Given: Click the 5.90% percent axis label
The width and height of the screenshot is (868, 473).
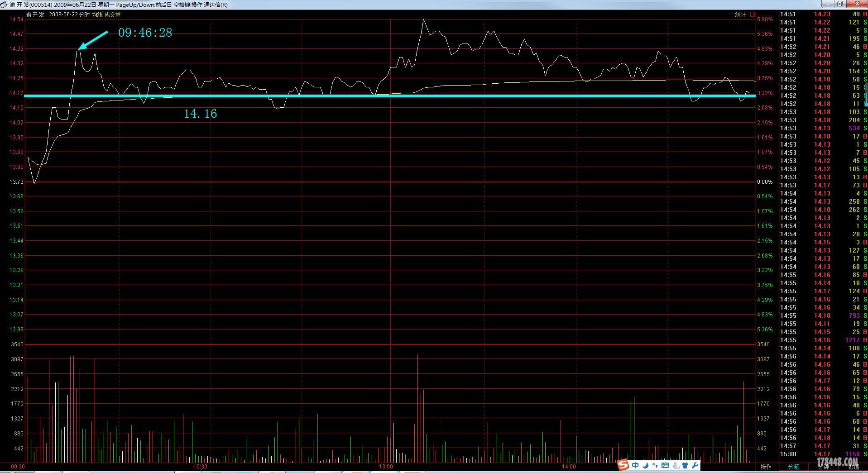Looking at the screenshot, I should pos(765,19).
